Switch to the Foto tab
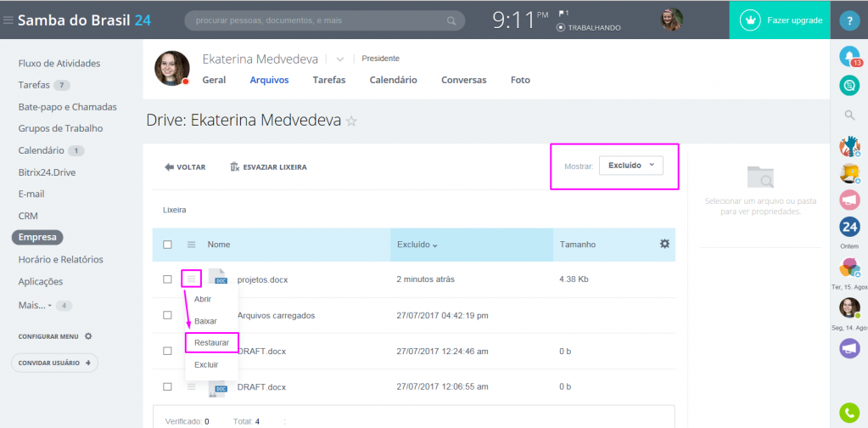Viewport: 868px width, 428px height. [x=520, y=80]
